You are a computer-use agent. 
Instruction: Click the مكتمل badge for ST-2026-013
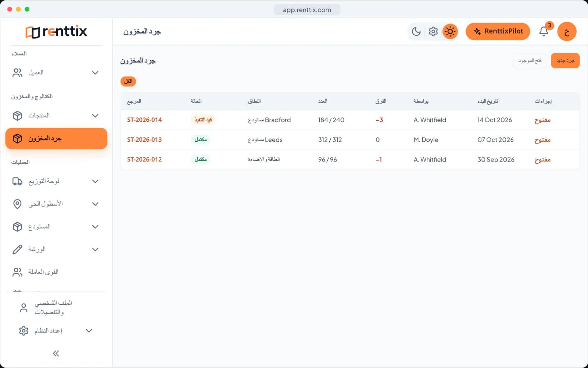[x=201, y=140]
